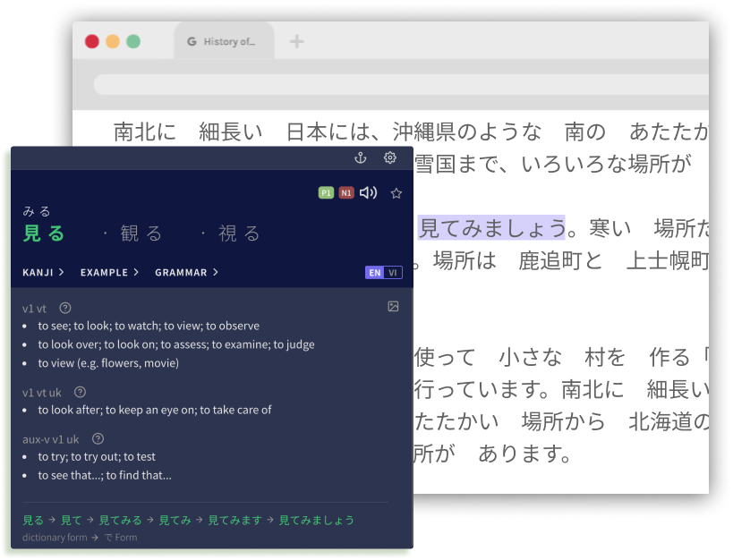Open a new browser tab with plus
This screenshot has height=560, width=733.
[x=296, y=42]
